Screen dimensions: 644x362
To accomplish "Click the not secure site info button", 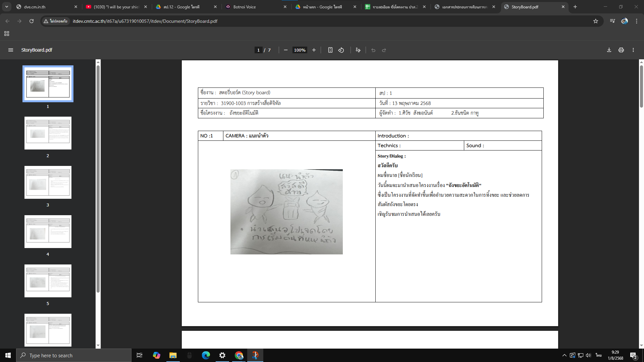I will [x=56, y=21].
